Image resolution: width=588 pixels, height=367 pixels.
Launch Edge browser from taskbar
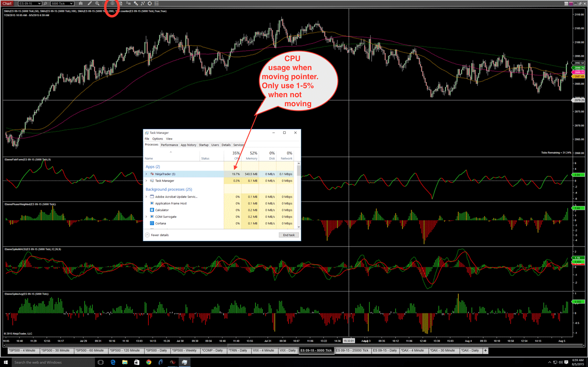(x=113, y=362)
